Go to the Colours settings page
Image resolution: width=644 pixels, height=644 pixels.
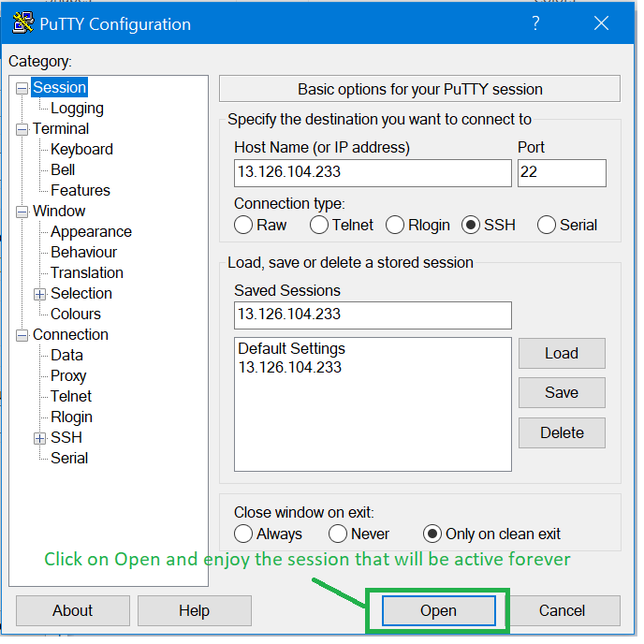(x=76, y=315)
